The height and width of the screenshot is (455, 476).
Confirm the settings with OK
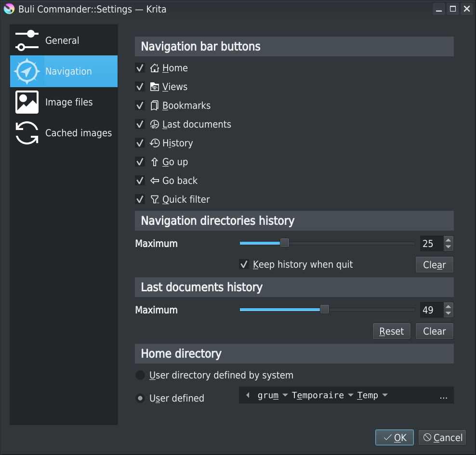[x=395, y=438]
